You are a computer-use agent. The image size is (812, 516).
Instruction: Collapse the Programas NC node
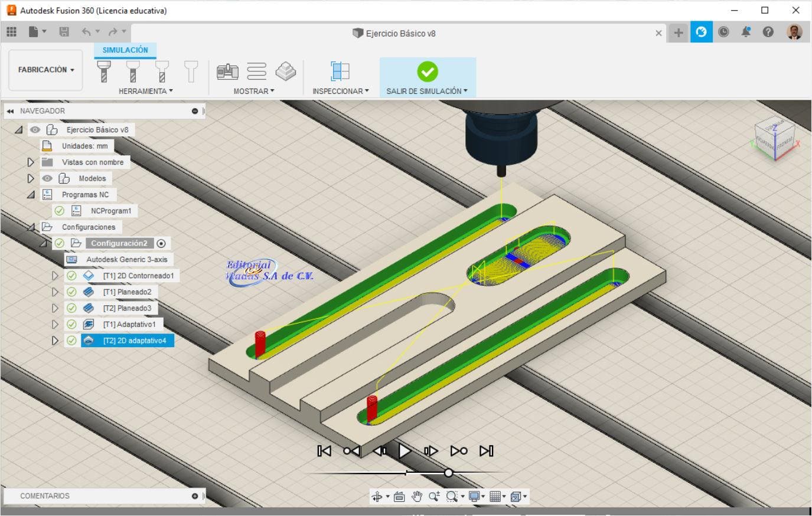(31, 195)
